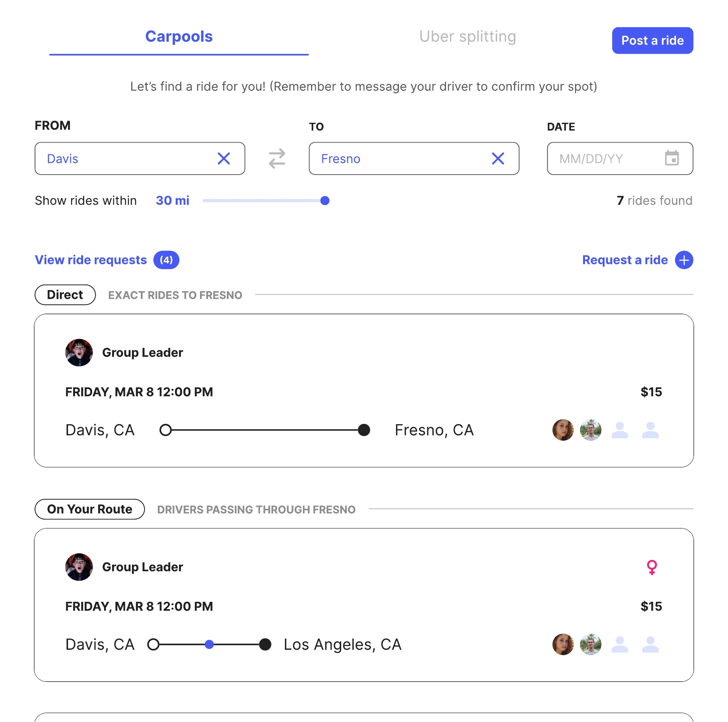Click the last empty seat icon on Fresno ride

click(x=650, y=430)
